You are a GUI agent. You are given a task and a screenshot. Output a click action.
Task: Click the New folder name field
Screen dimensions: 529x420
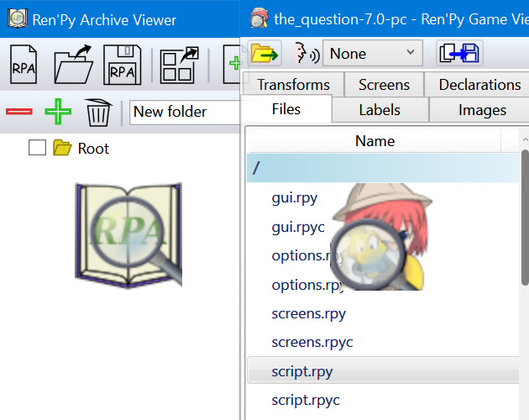click(185, 112)
